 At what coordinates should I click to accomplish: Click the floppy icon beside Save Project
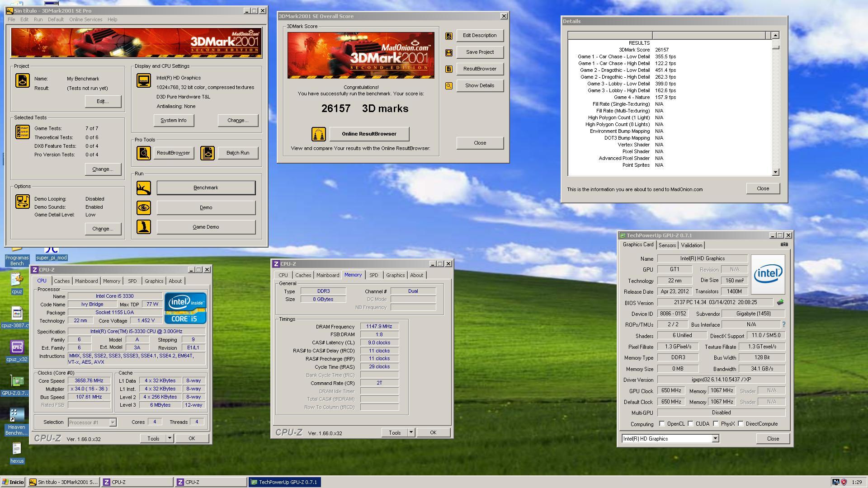click(449, 52)
